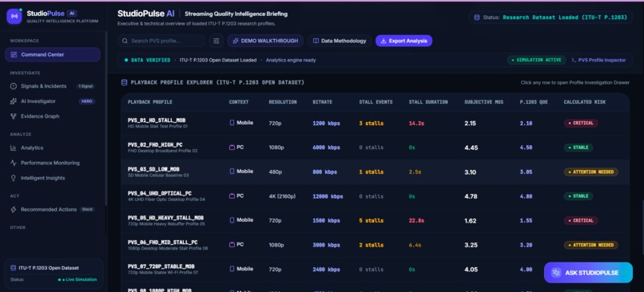Click the Intelligent Insights bulb icon
Screen dimensions: 644x292
[13, 178]
